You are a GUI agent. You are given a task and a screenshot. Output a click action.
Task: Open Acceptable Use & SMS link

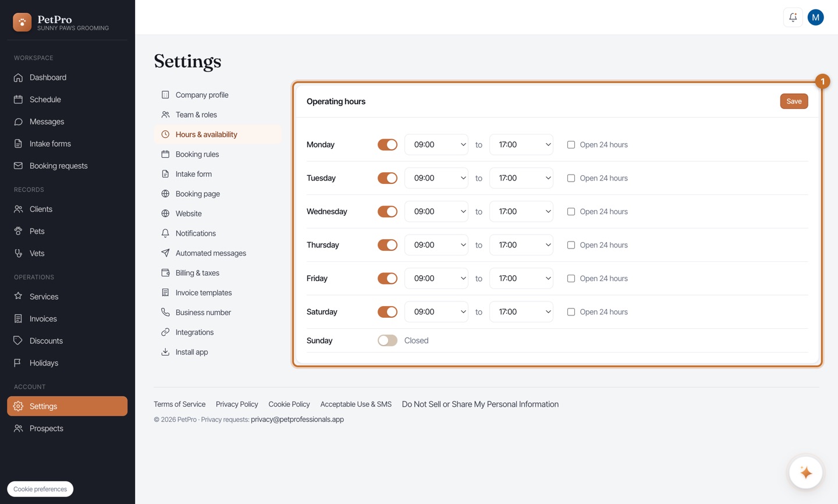tap(356, 404)
